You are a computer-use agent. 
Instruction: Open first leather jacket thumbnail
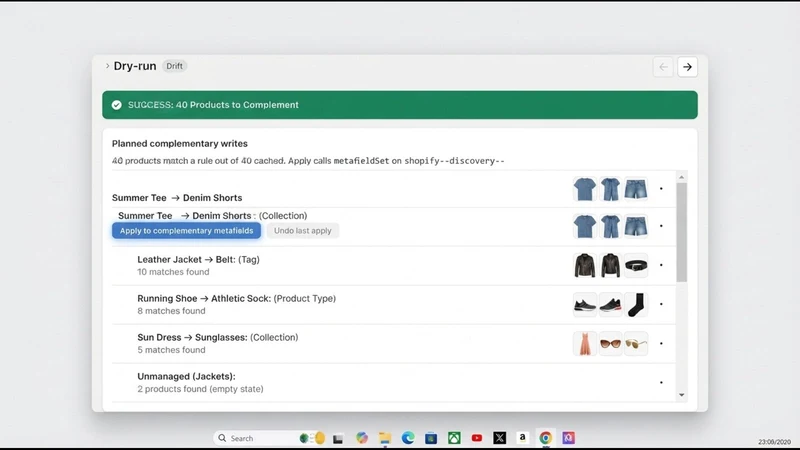pos(585,265)
